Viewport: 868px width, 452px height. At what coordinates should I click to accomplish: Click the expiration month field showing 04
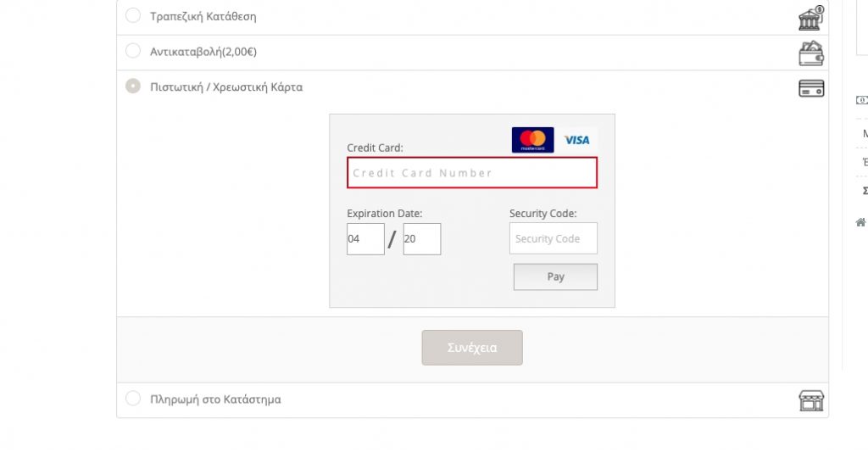pos(365,239)
